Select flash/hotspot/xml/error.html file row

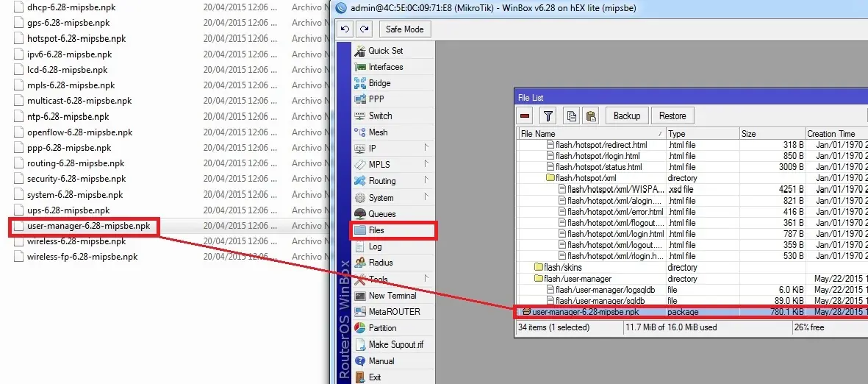coord(692,212)
